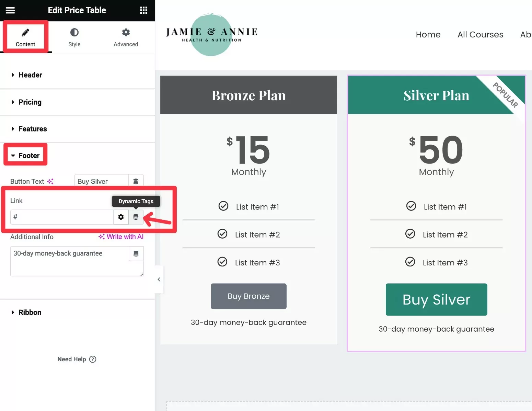The width and height of the screenshot is (532, 411).
Task: Click the Dynamic Tags icon for Additional Info
Action: click(136, 254)
